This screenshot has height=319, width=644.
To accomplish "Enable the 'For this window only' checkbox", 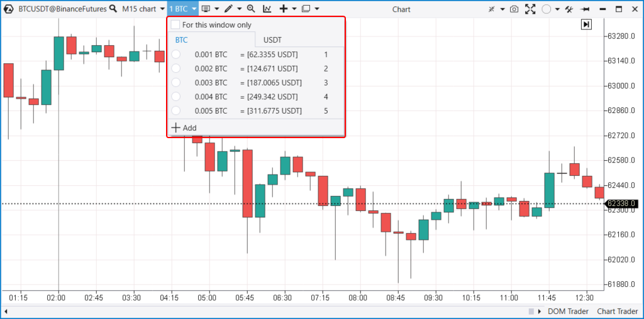I will click(x=175, y=24).
